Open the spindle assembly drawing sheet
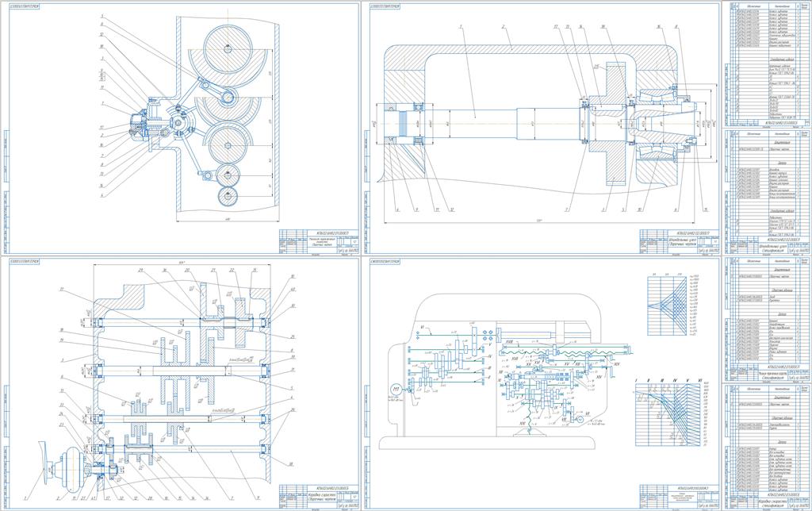Image resolution: width=812 pixels, height=511 pixels. (x=542, y=128)
